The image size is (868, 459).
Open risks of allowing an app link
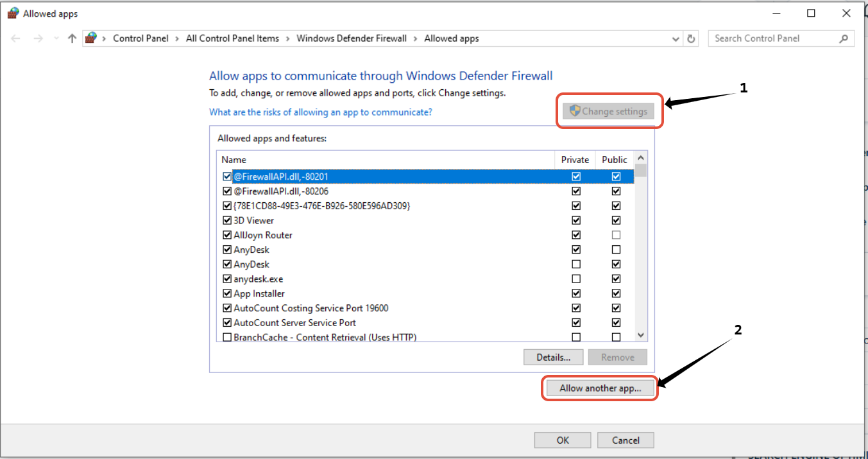click(x=321, y=112)
